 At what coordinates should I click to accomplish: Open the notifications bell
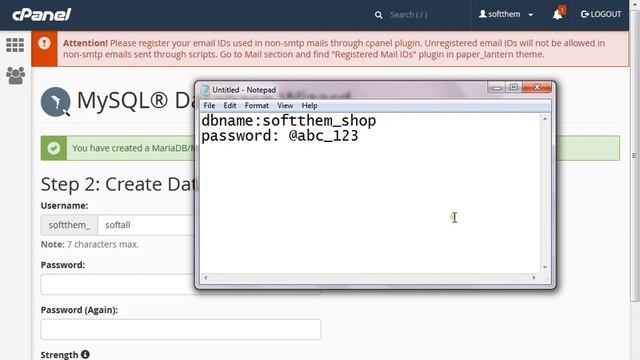[558, 15]
